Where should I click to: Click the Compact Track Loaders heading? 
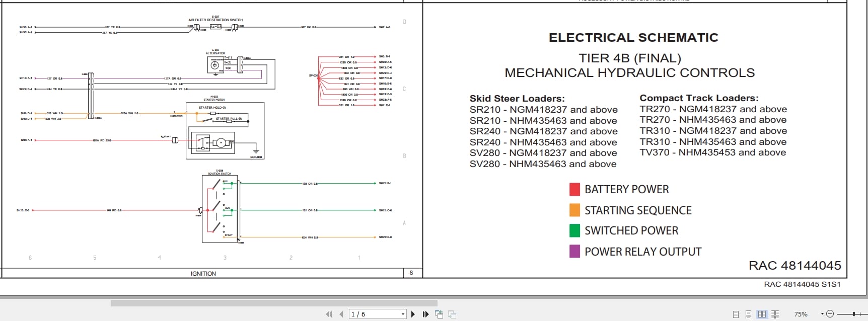(699, 98)
